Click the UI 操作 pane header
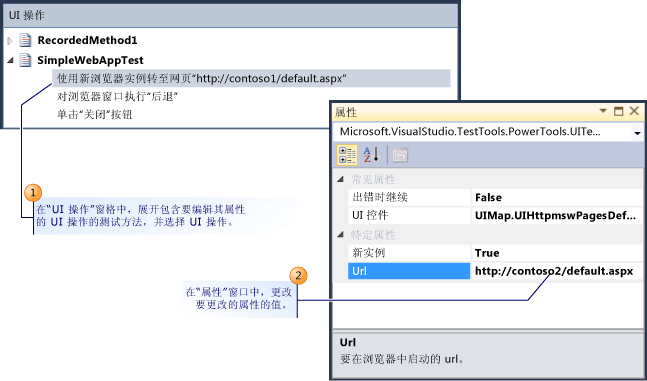 click(231, 16)
